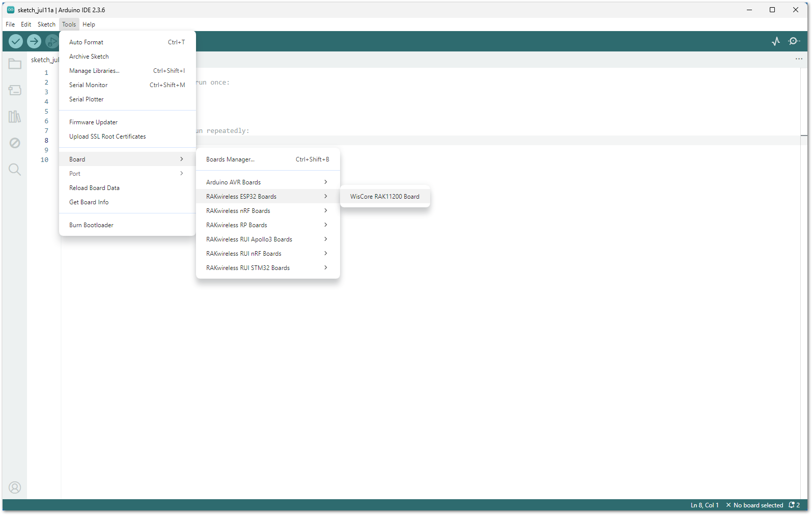
Task: Open Serial Plotter from Tools menu
Action: 127,99
